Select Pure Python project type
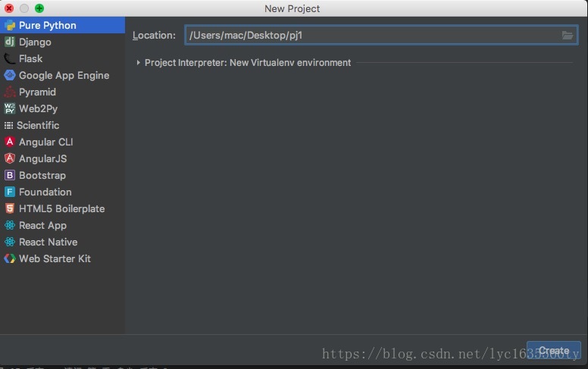 pyautogui.click(x=62, y=25)
